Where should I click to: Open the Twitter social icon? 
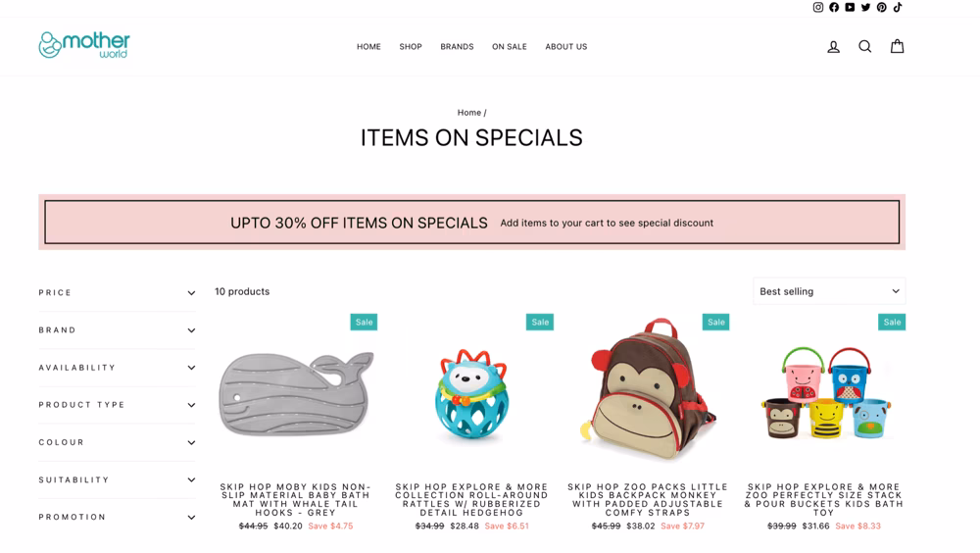coord(865,8)
